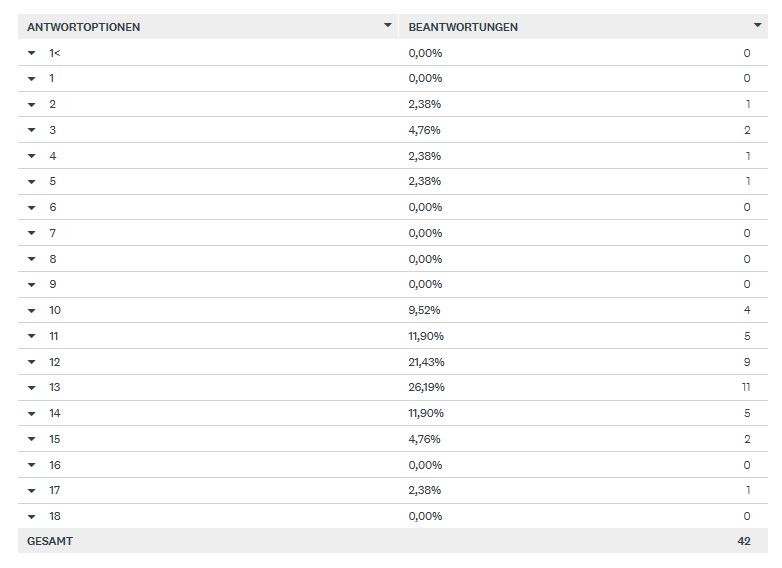Toggle the arrow beside answer option 7
Viewport: 782px width, 568px height.
32,234
